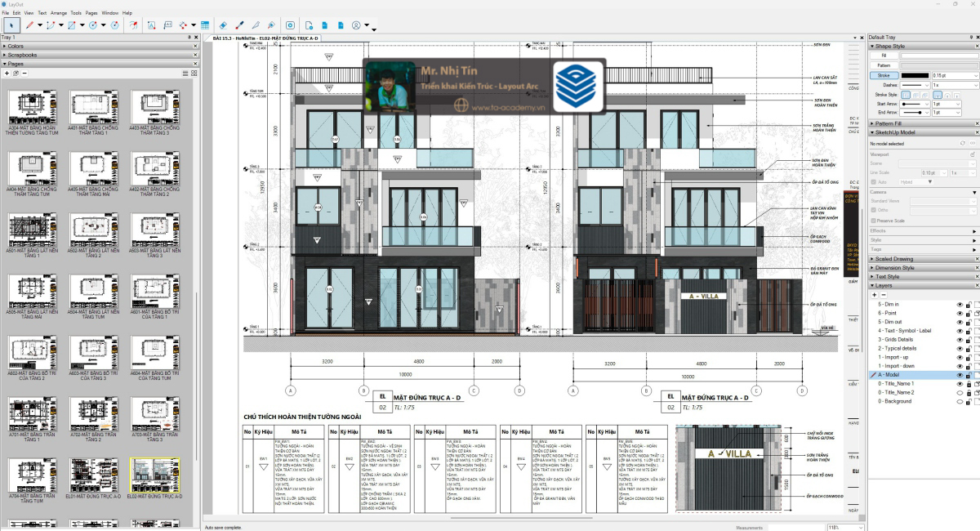Start the Presentation mode
980x531 pixels.
pyautogui.click(x=290, y=25)
